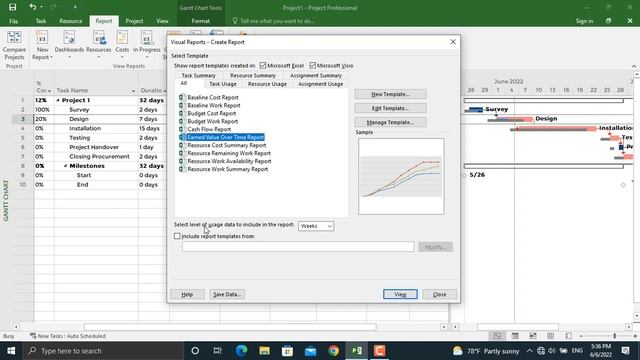The width and height of the screenshot is (640, 360).
Task: Click Sign in link
Action: pyautogui.click(x=584, y=21)
